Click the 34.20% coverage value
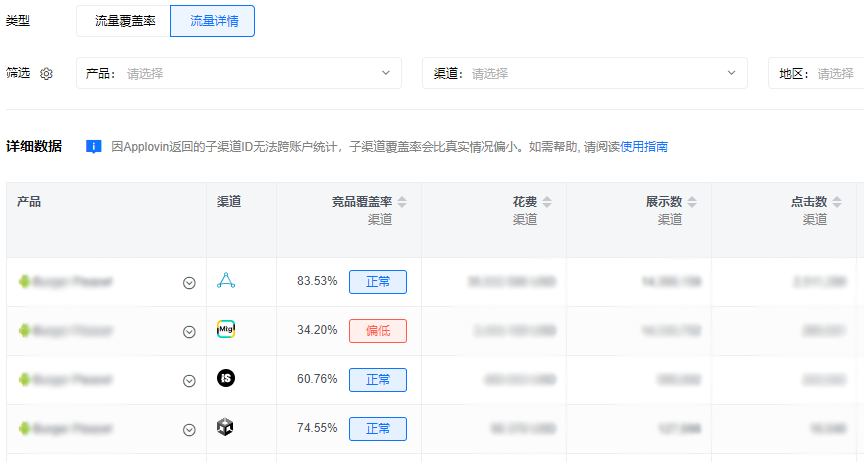The height and width of the screenshot is (462, 864). (317, 330)
